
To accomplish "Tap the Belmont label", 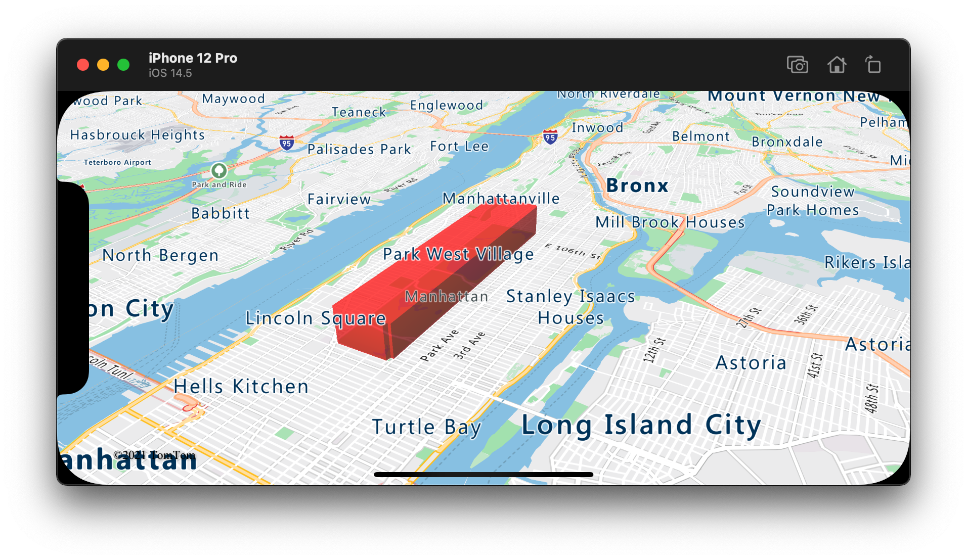I will click(701, 136).
